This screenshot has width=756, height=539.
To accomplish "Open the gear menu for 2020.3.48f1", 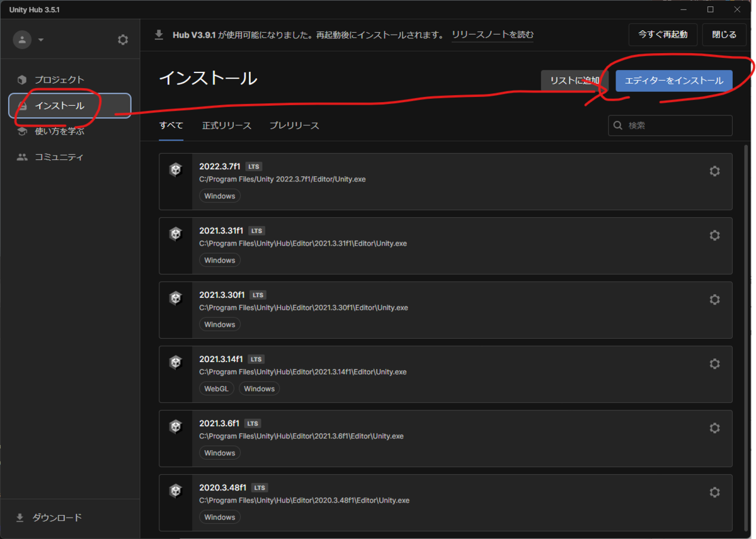I will [714, 492].
